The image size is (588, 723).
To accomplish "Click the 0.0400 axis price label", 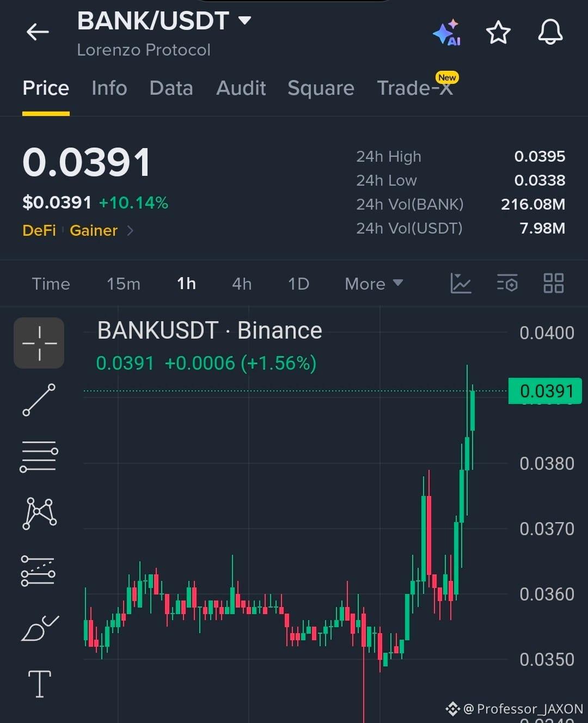I will pyautogui.click(x=547, y=333).
